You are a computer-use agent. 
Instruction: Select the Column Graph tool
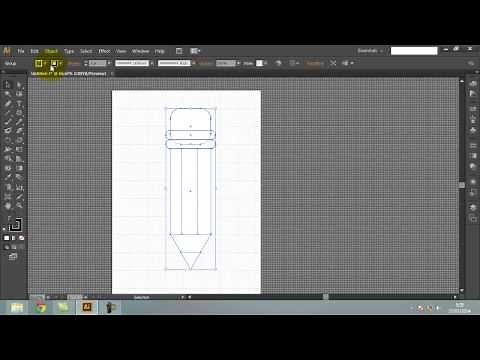pos(19,187)
